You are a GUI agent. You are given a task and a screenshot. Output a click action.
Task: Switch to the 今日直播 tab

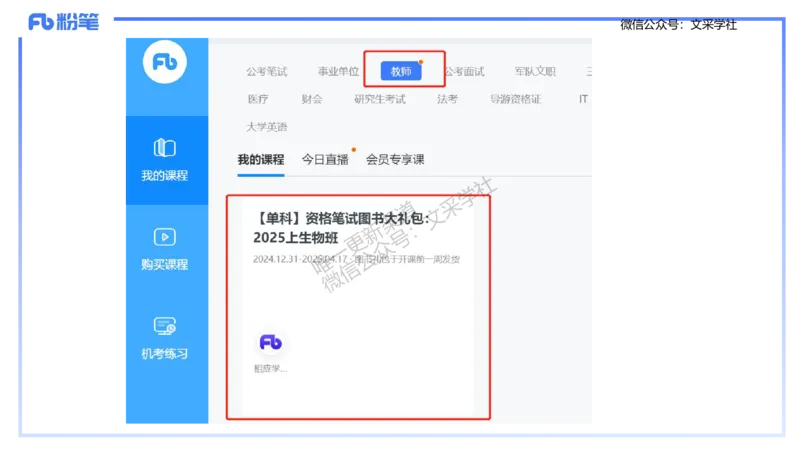325,160
